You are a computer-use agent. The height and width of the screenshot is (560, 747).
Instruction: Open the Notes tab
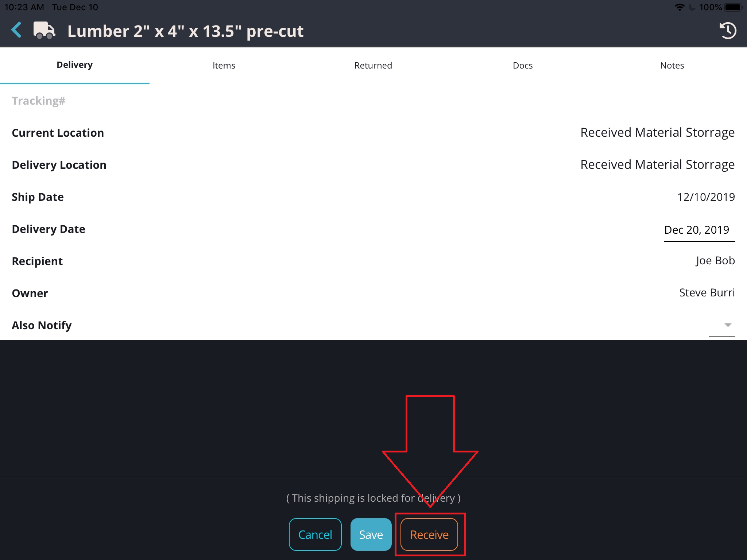[672, 66]
